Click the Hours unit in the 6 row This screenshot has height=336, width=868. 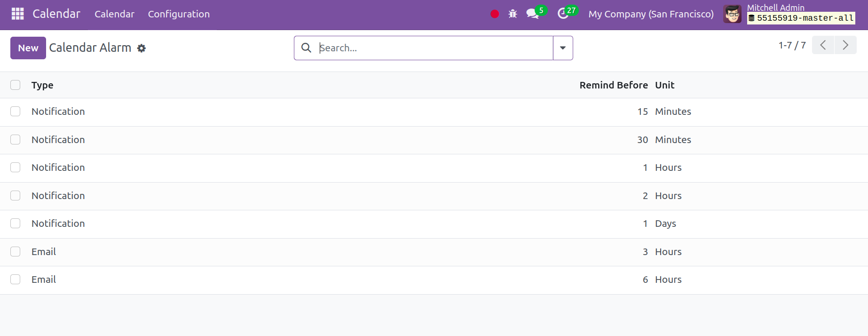click(x=668, y=280)
